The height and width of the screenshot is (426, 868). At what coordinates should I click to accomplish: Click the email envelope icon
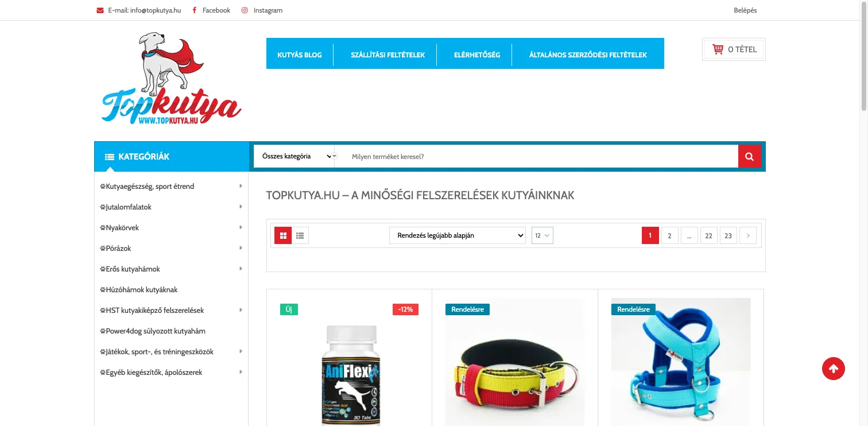tap(100, 10)
